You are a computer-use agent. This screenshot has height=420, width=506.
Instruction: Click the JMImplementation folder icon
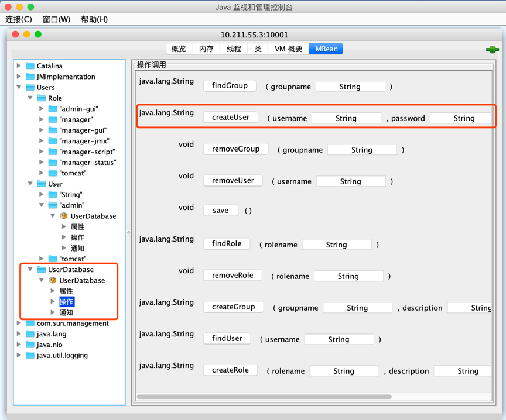(x=30, y=77)
